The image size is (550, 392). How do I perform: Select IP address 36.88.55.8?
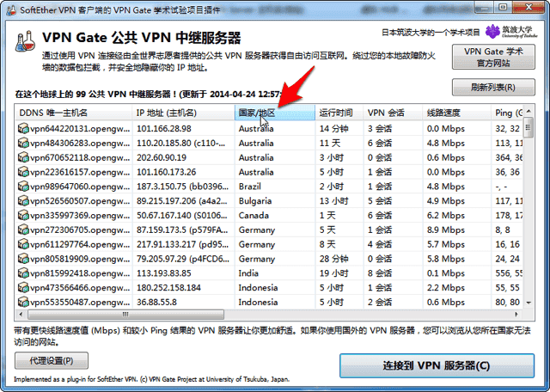[x=156, y=302]
